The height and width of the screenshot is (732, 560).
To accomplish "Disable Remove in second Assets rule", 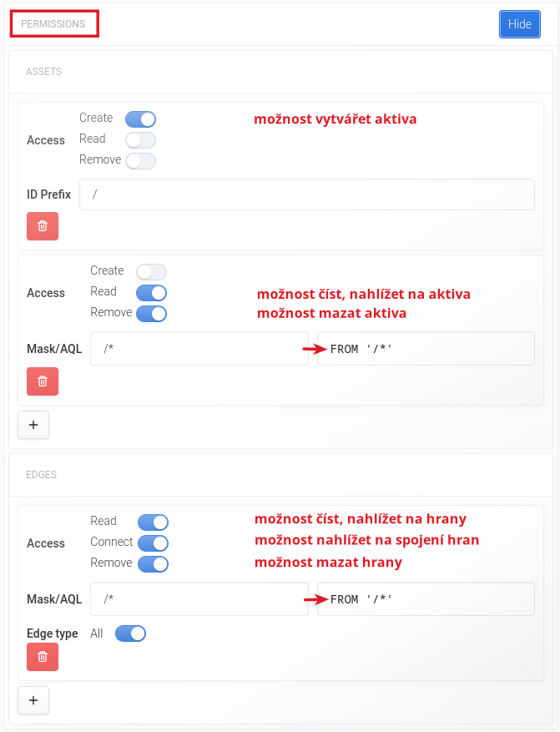I will 151,314.
